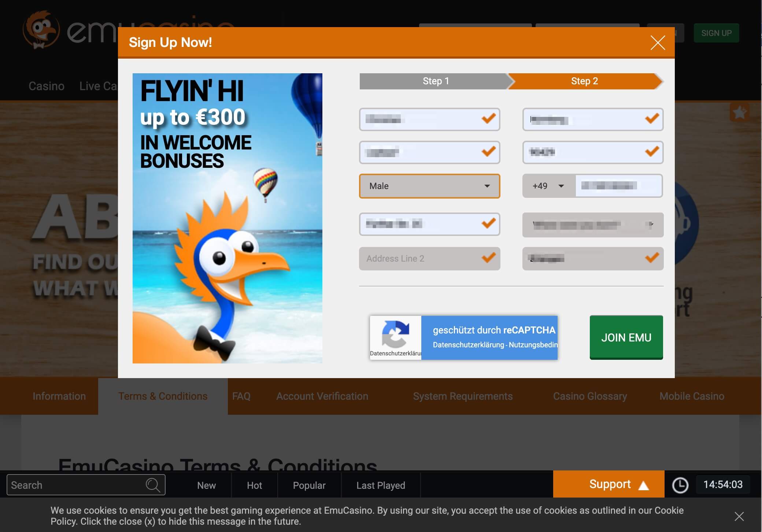Open the FAQ tab

[241, 396]
